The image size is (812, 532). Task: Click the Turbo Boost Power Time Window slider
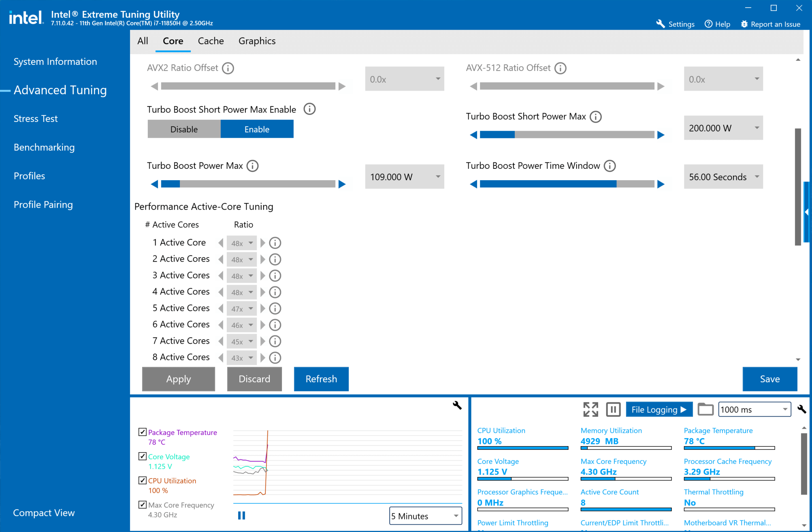pos(567,184)
